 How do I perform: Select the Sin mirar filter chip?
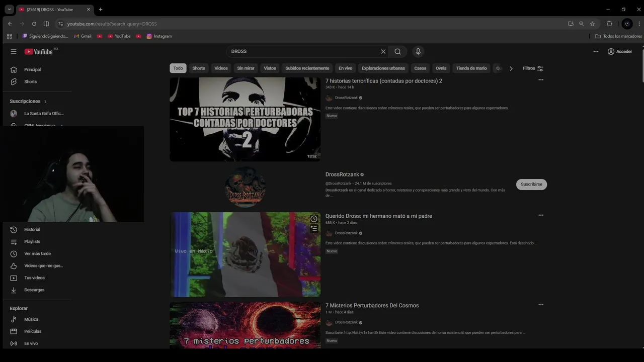click(x=246, y=68)
